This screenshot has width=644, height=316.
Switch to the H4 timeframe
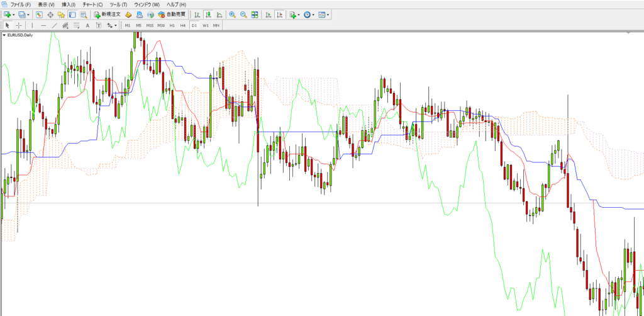[182, 25]
